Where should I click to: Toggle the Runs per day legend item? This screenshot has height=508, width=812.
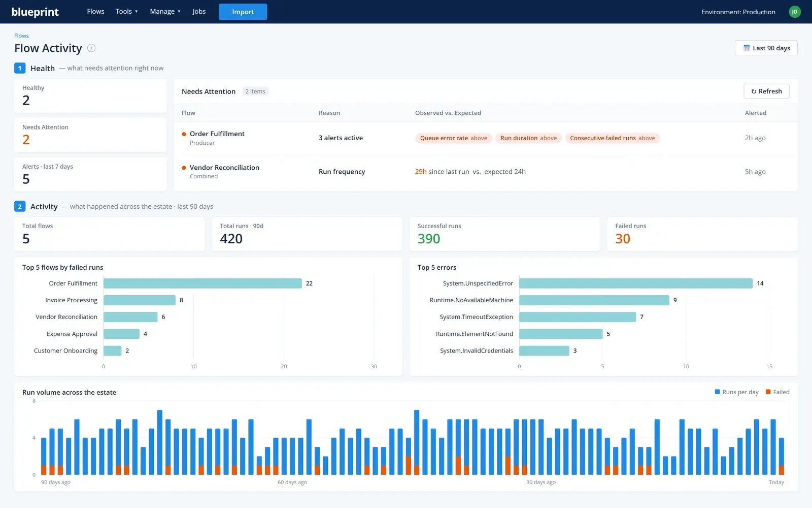(x=736, y=392)
